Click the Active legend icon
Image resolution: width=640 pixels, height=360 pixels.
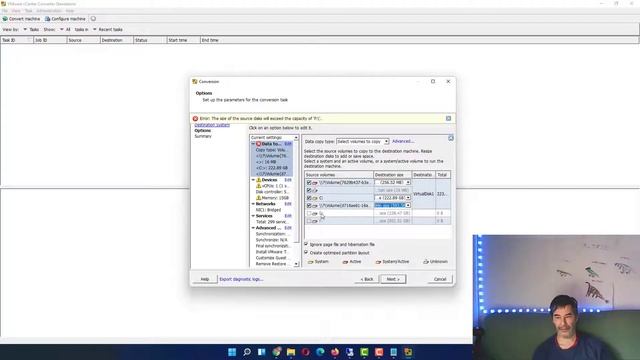click(345, 262)
